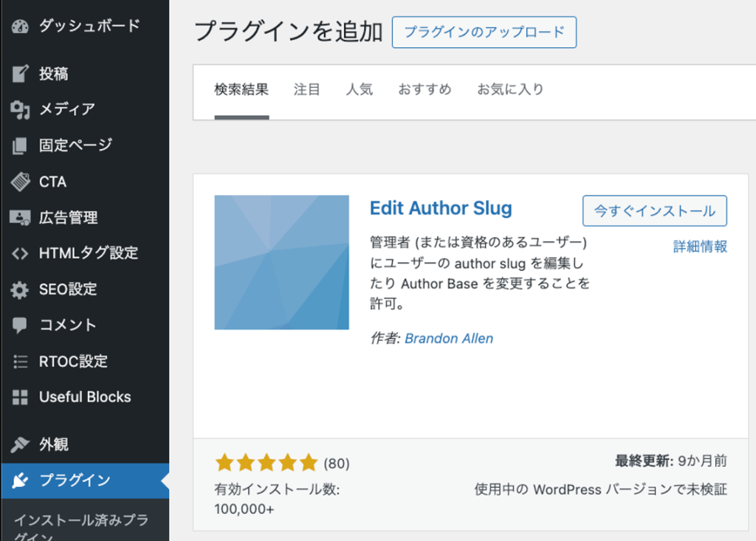Open SEO設定 via the gear icon
This screenshot has height=541, width=756.
[18, 289]
